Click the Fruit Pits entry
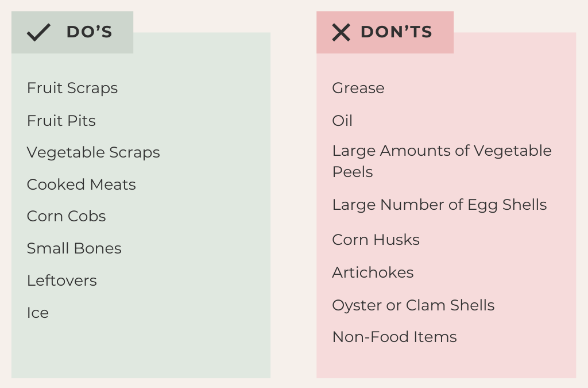The image size is (588, 388). (61, 121)
